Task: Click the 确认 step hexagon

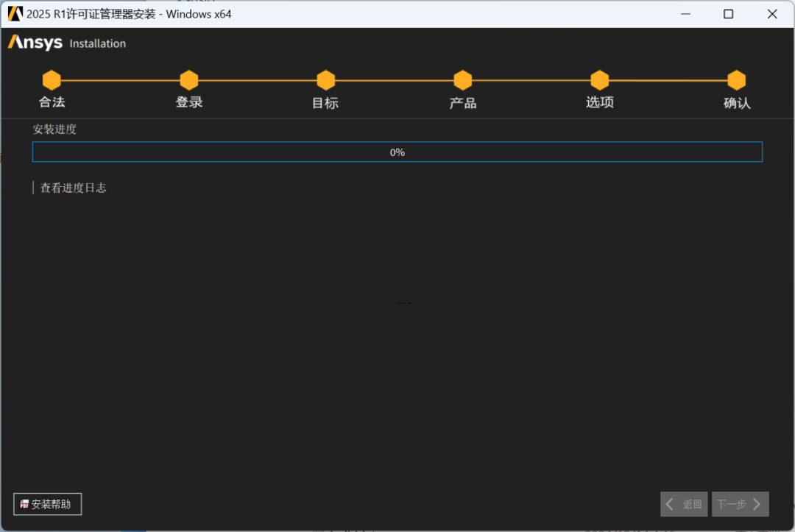Action: point(737,80)
